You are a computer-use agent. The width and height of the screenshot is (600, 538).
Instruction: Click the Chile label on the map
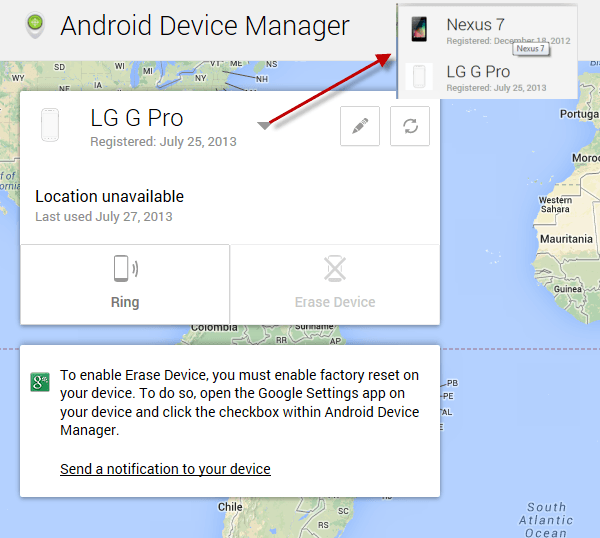tap(230, 507)
